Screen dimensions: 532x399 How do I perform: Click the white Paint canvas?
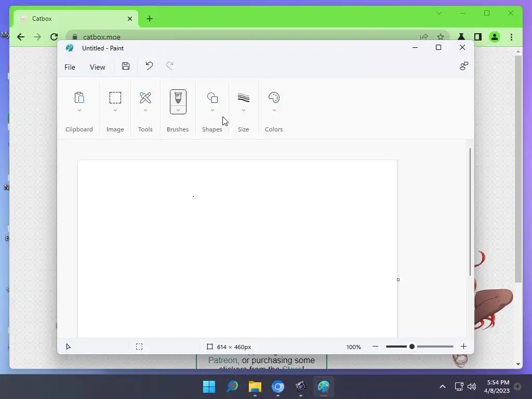237,249
